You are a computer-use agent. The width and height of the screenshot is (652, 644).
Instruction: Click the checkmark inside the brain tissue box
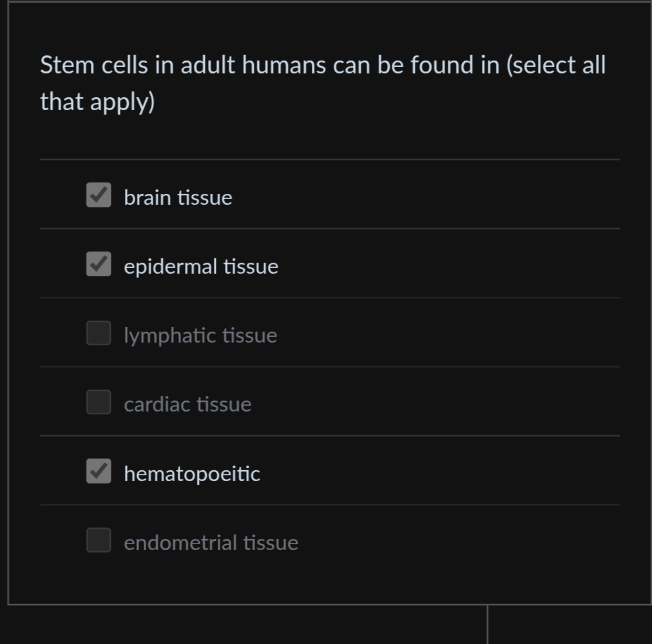[x=98, y=196]
